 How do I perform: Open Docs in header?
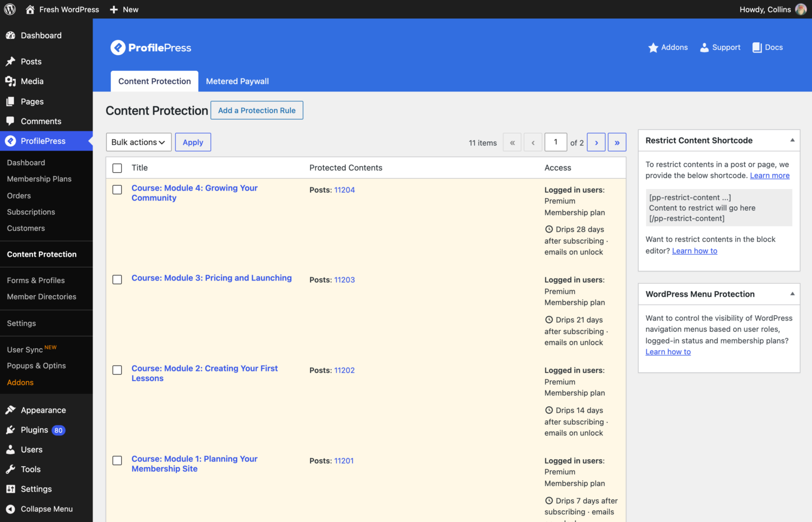[x=768, y=48]
